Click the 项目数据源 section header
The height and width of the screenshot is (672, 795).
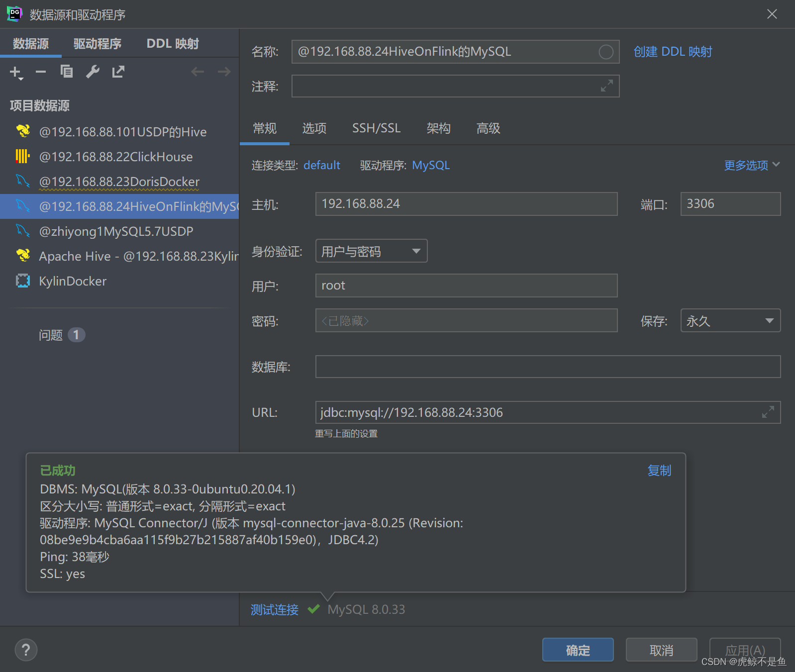click(40, 105)
